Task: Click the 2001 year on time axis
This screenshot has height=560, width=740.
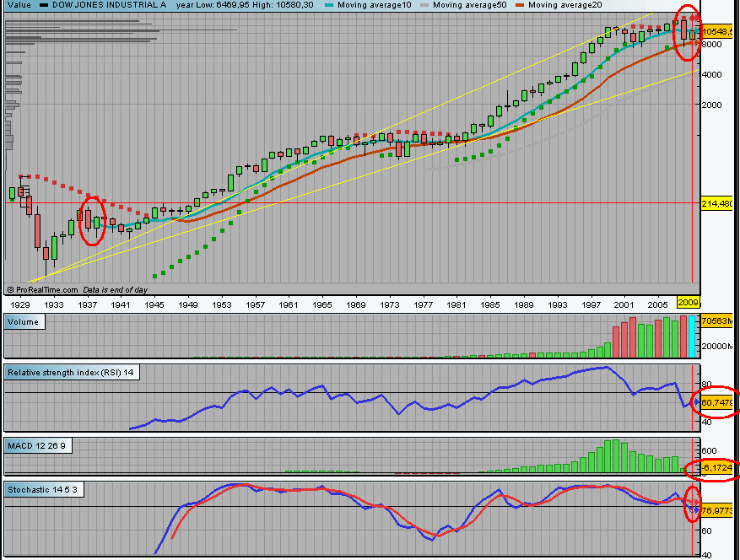Action: 624,304
